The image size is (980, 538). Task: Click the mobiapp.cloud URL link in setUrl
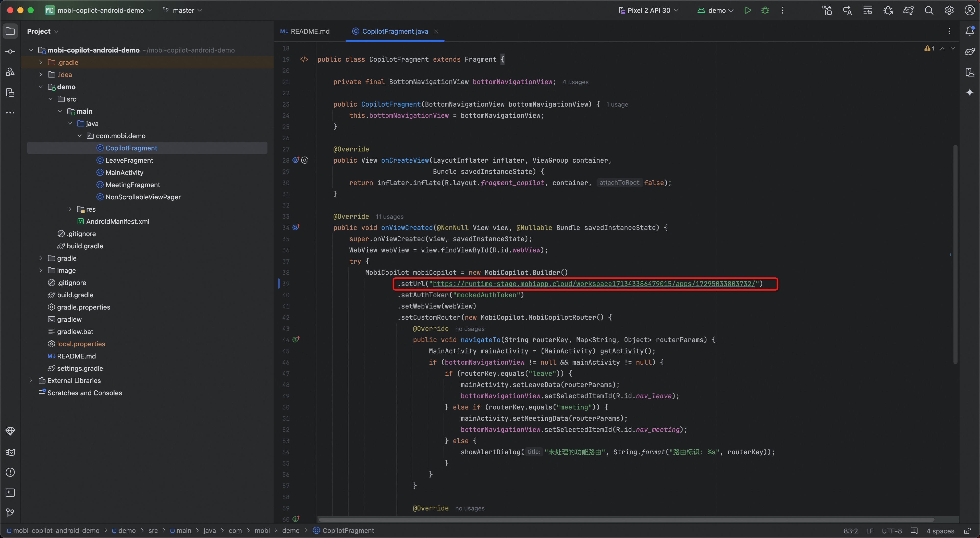(594, 284)
